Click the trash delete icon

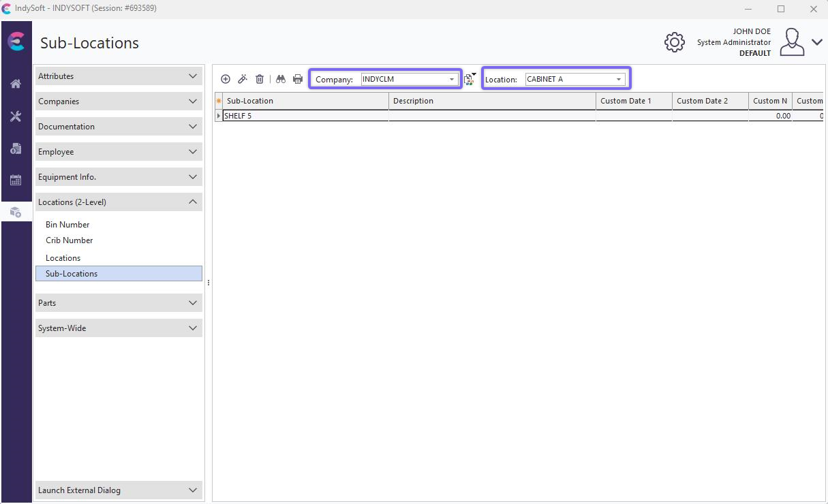pos(260,79)
